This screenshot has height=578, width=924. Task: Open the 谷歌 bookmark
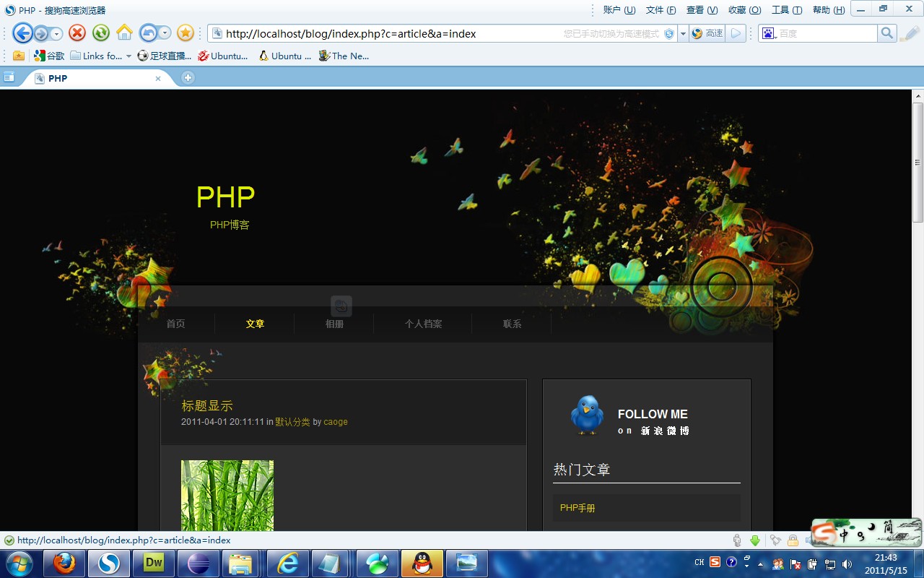(x=50, y=56)
